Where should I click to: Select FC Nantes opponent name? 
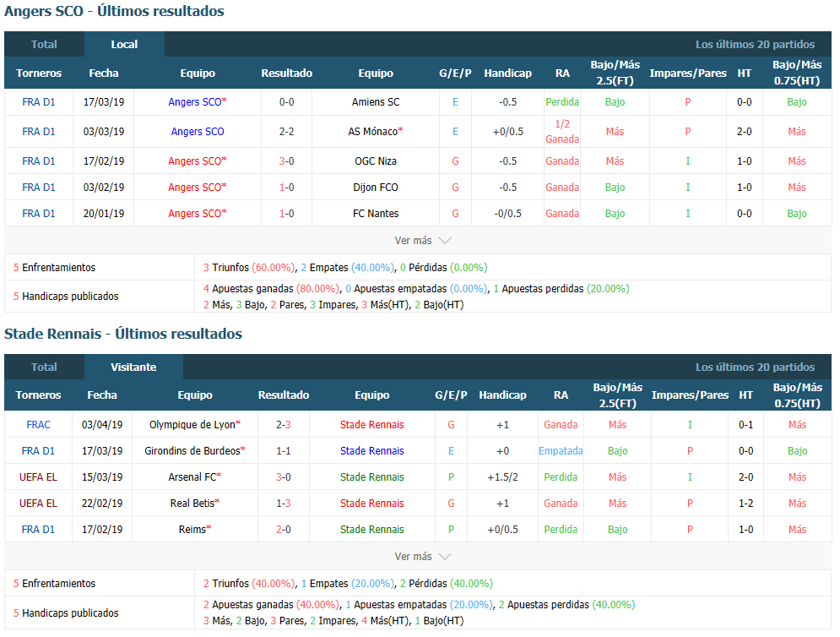(376, 214)
